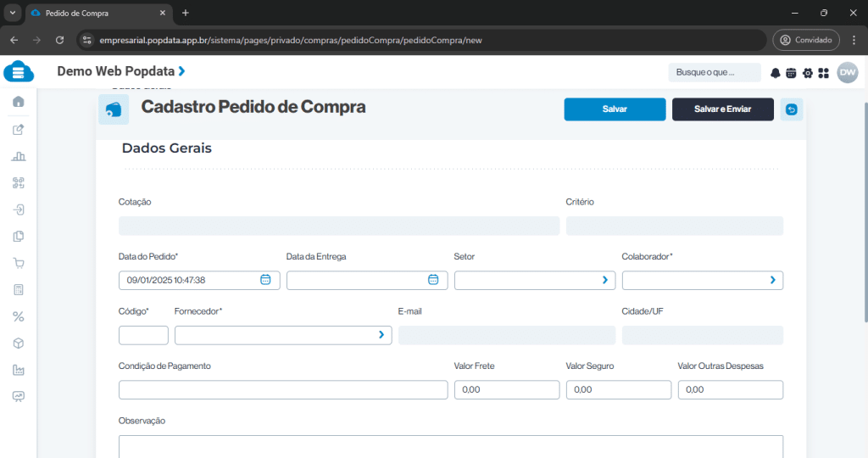Open the percent sign sidebar icon
Screen dimensions: 868x458
coord(19,316)
